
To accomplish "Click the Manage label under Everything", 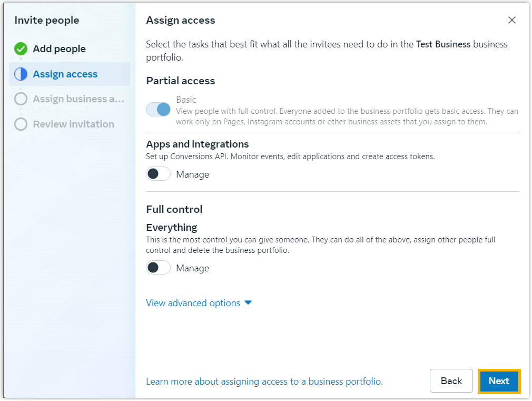I will pos(192,268).
